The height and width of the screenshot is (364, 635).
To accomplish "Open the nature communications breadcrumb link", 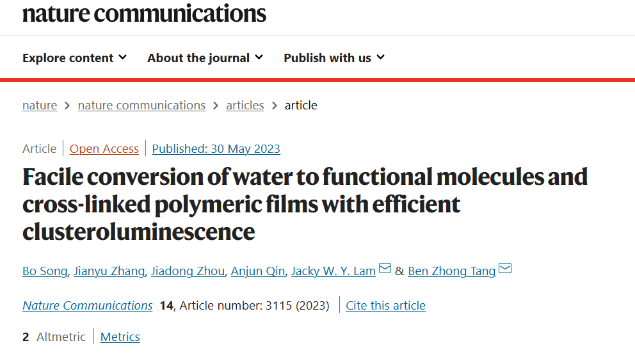I will [141, 106].
